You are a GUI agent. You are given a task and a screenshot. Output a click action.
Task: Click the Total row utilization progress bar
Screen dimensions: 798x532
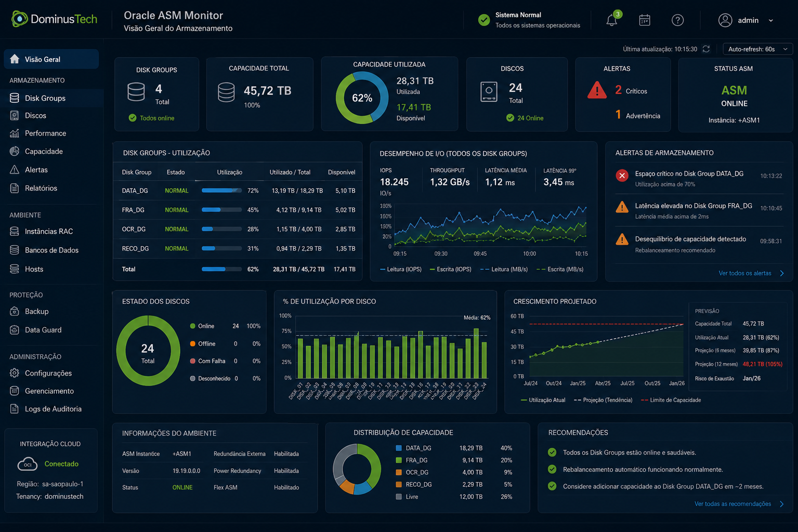coord(221,269)
